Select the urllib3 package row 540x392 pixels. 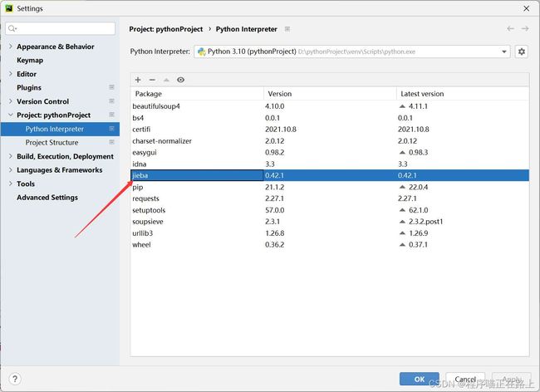(x=330, y=233)
